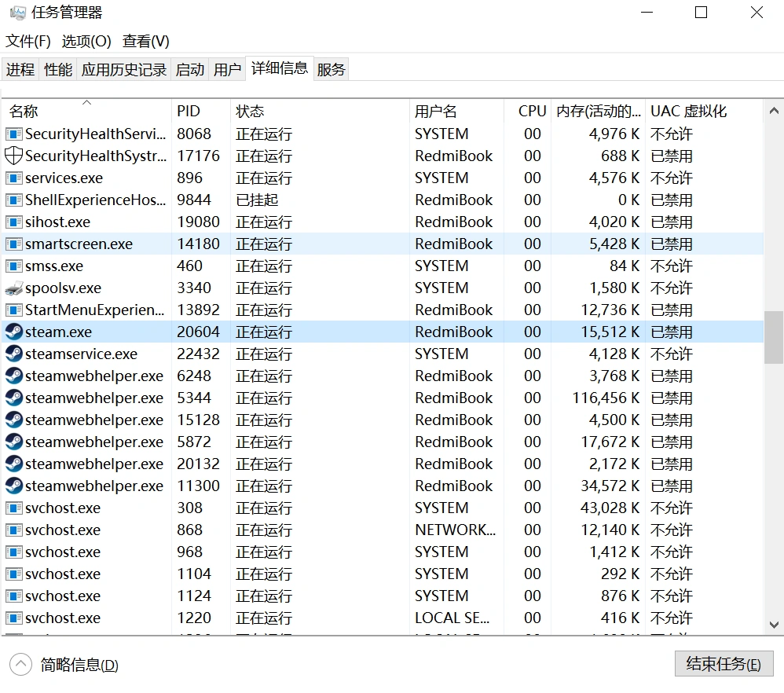784x693 pixels.
Task: Open the 选项(O) menu
Action: pyautogui.click(x=86, y=41)
